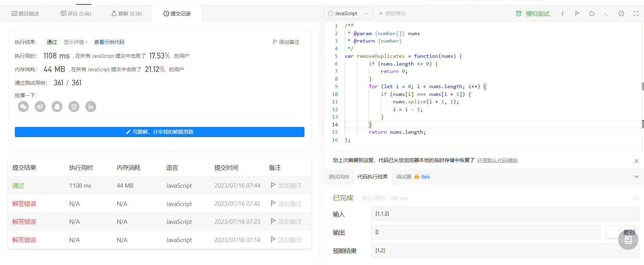Collapse the console panel chevron

[637, 177]
